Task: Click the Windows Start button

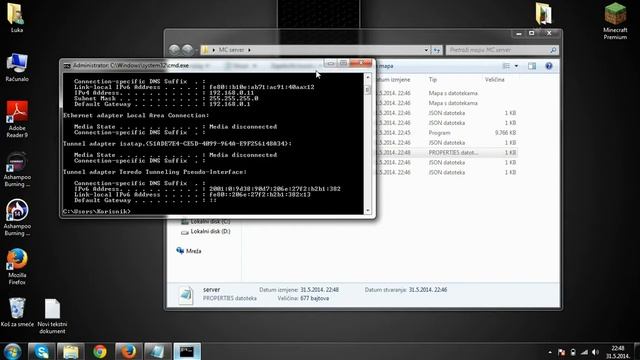Action: (x=12, y=351)
